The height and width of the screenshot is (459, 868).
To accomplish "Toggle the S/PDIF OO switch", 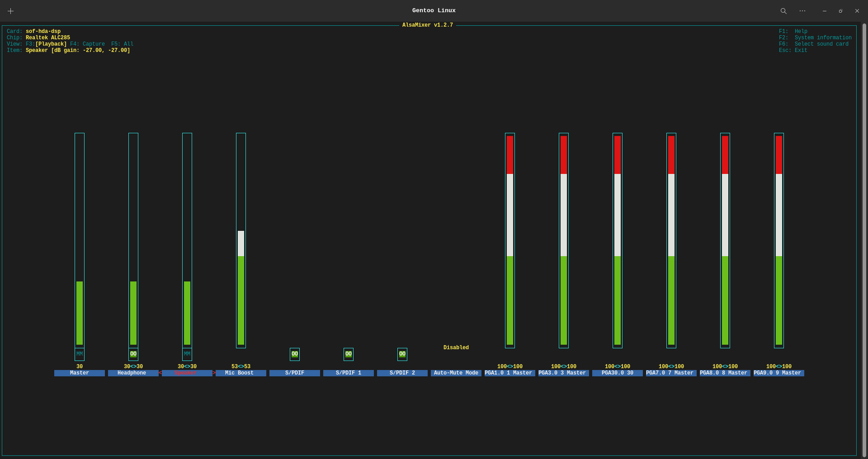I will [x=295, y=354].
